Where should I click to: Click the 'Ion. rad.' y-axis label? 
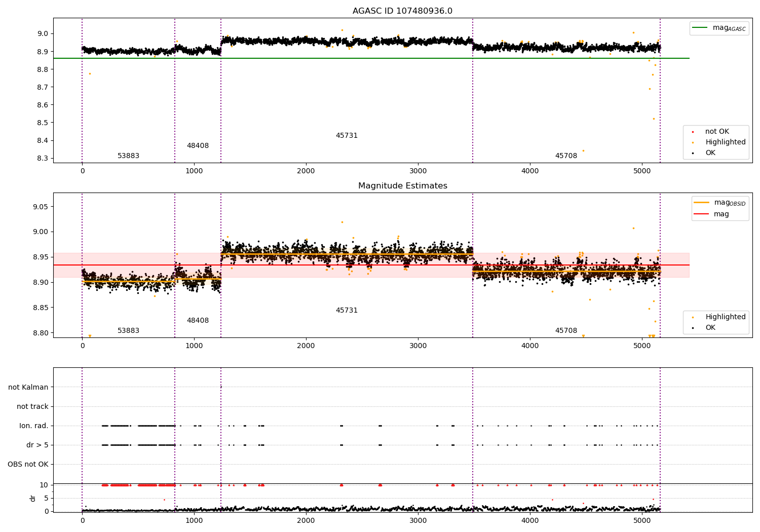[x=34, y=426]
